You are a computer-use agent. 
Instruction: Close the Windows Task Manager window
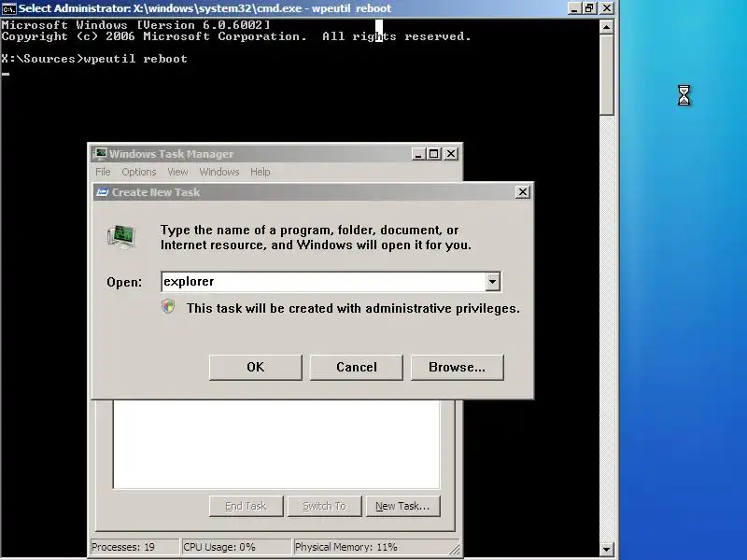[451, 154]
